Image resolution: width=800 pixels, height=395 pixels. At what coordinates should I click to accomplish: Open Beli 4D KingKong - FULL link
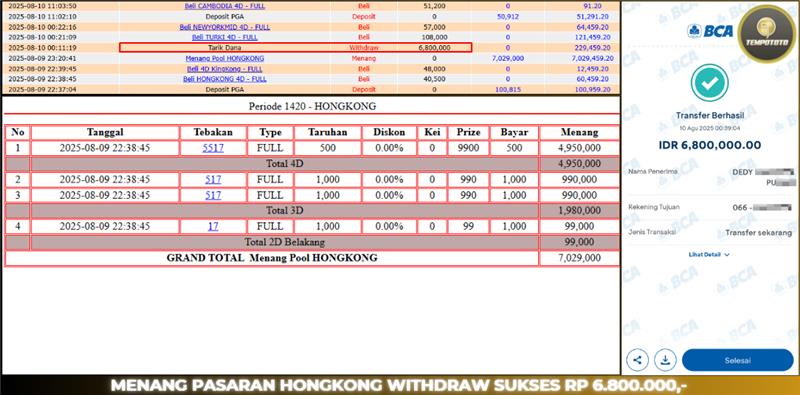pos(224,68)
